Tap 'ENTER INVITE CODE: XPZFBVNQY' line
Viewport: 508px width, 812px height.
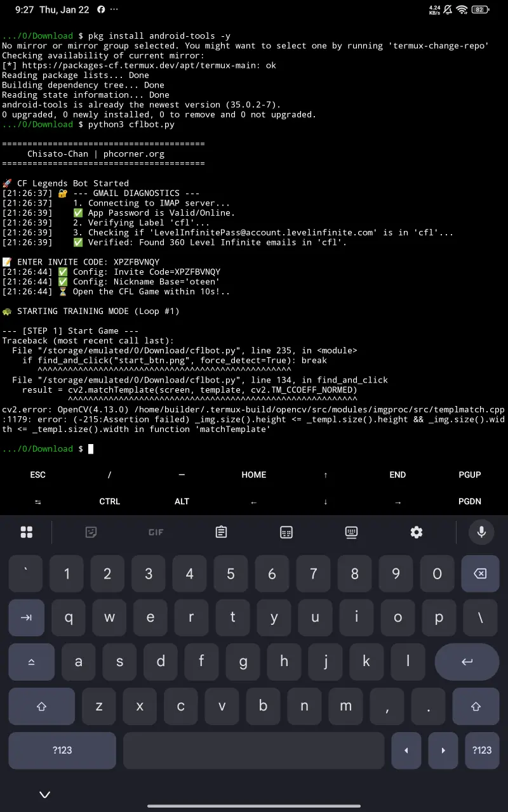(x=81, y=262)
